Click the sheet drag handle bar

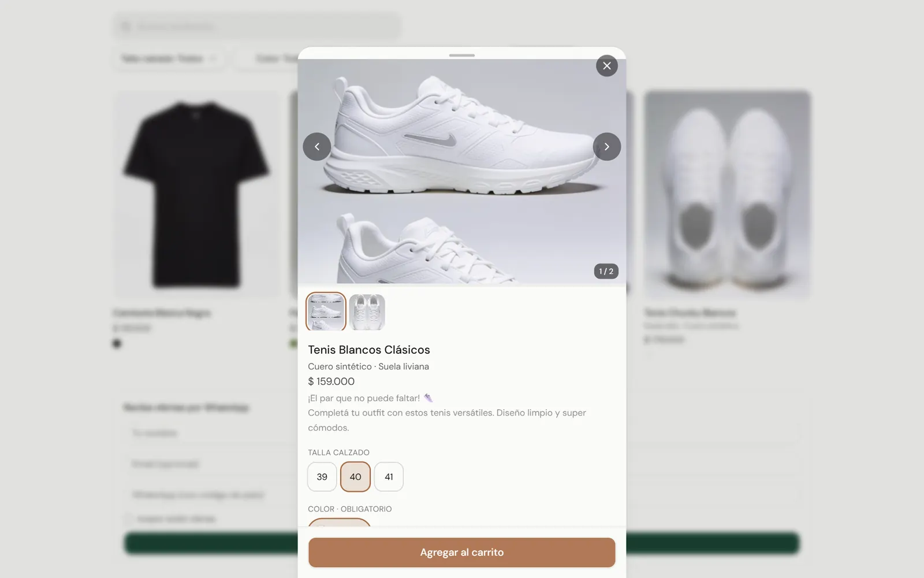click(x=462, y=55)
